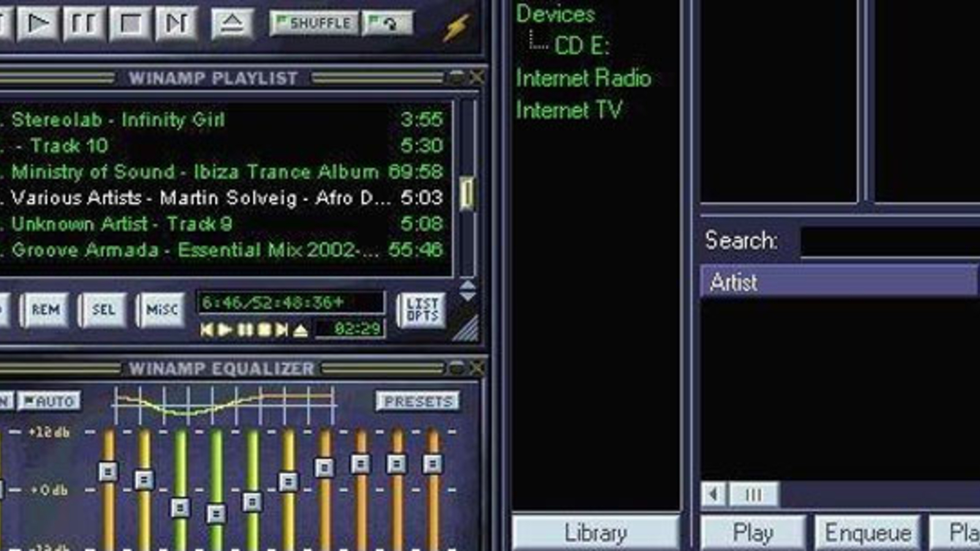Click the last equalizer band slider handle
Viewport: 980px width, 551px height.
[433, 464]
